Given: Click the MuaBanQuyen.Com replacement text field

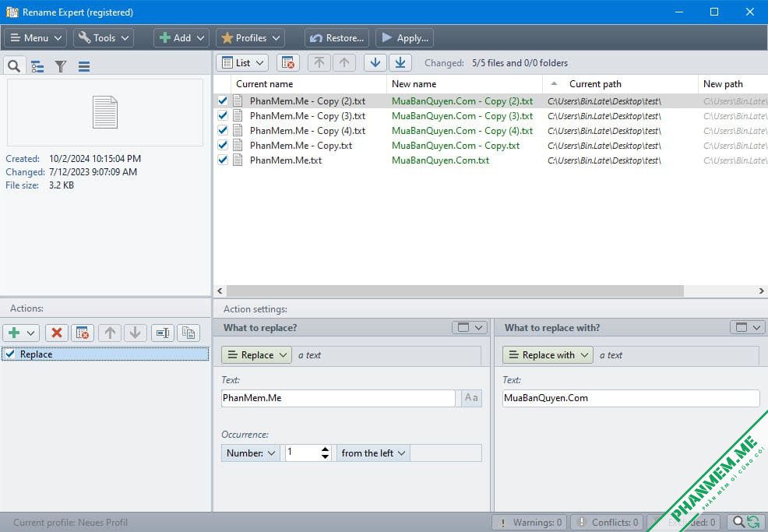Looking at the screenshot, I should (631, 398).
